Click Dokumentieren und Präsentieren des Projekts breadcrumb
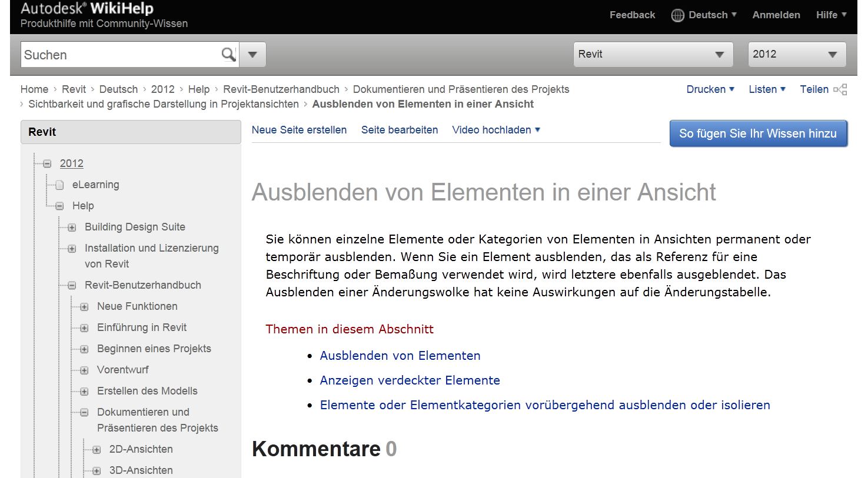This screenshot has height=478, width=868. pos(461,89)
